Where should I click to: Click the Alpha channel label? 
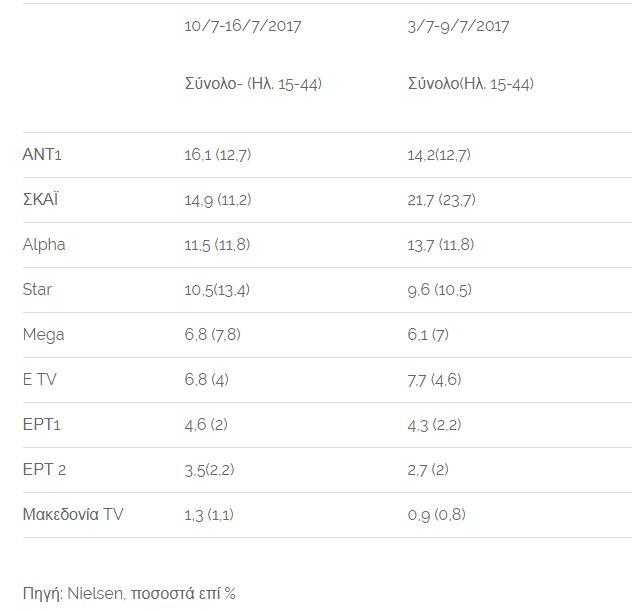(x=44, y=245)
